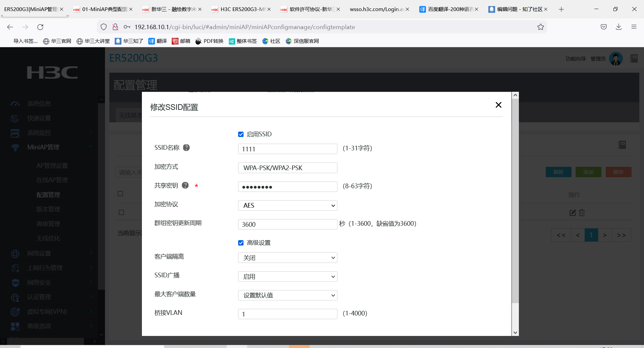
Task: Click the administrator avatar icon
Action: click(616, 59)
